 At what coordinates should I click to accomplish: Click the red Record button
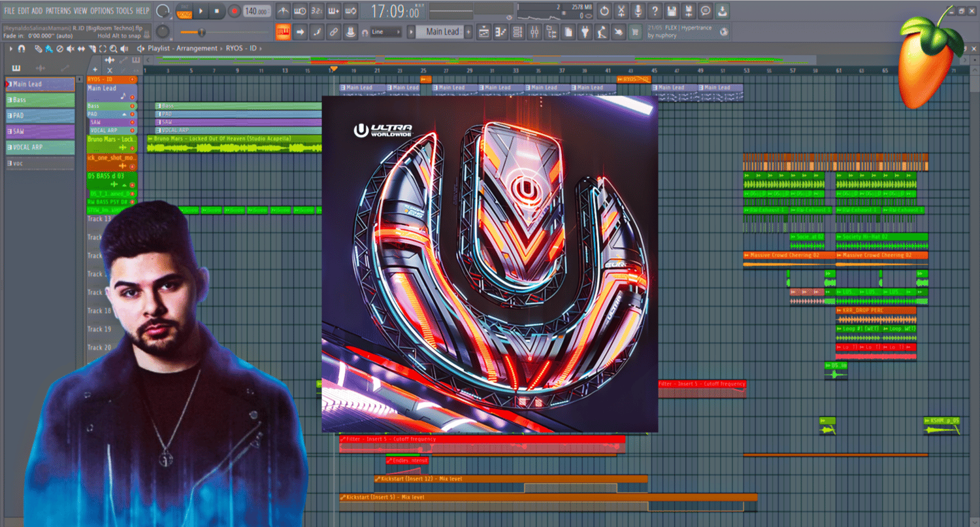(234, 11)
